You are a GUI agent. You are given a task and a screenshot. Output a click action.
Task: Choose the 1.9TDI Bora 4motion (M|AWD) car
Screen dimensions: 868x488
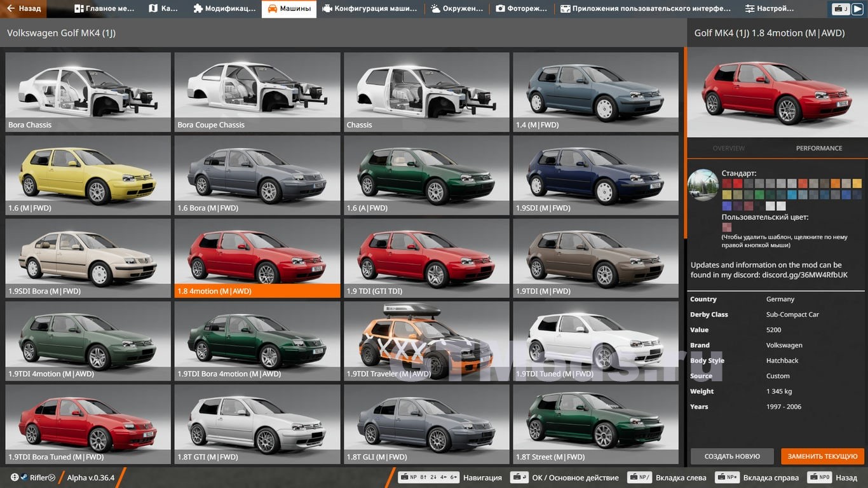[x=257, y=341]
